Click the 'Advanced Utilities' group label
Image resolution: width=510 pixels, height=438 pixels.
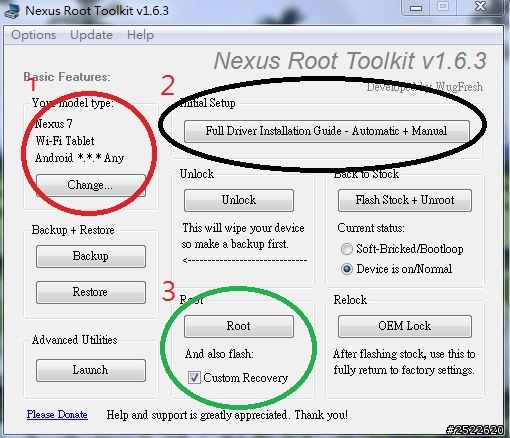pyautogui.click(x=75, y=340)
